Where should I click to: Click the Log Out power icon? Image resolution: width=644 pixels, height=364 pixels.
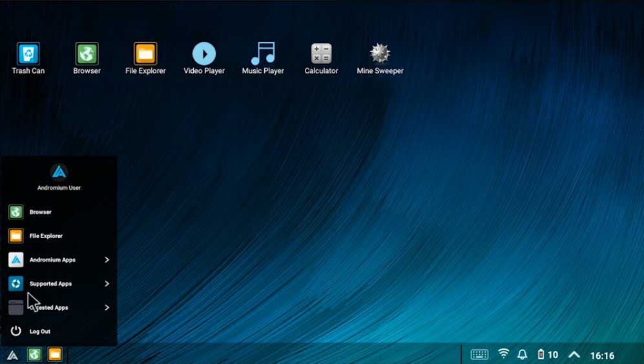tap(16, 330)
